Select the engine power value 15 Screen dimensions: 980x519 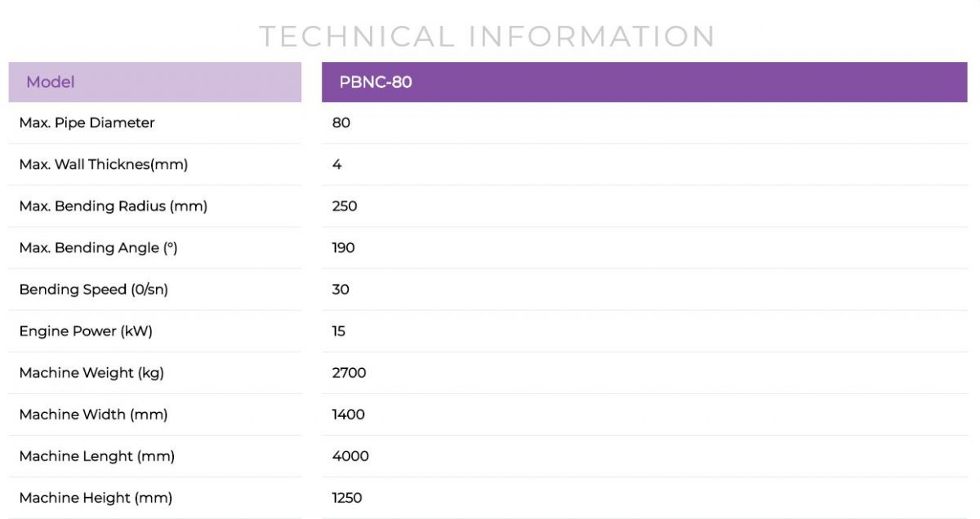(x=339, y=331)
